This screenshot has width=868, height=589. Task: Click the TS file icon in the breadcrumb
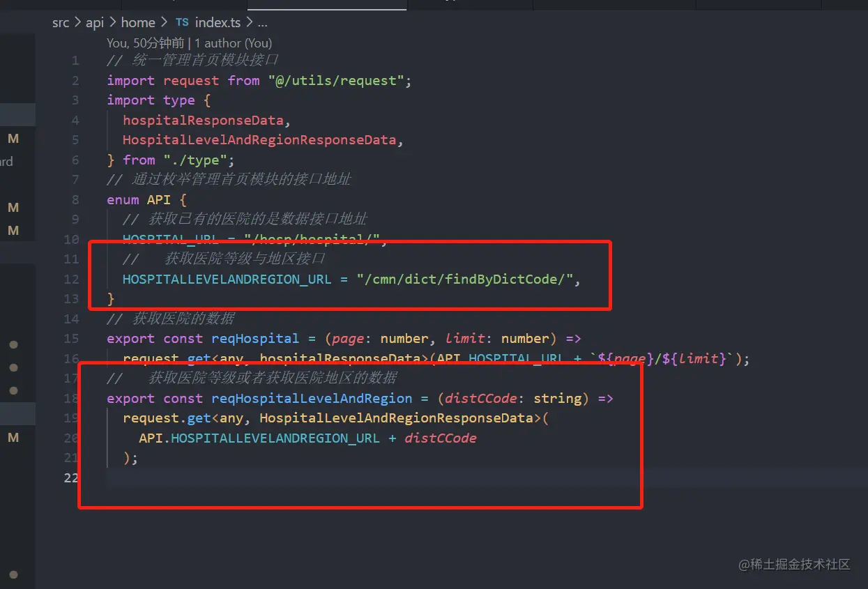[182, 22]
